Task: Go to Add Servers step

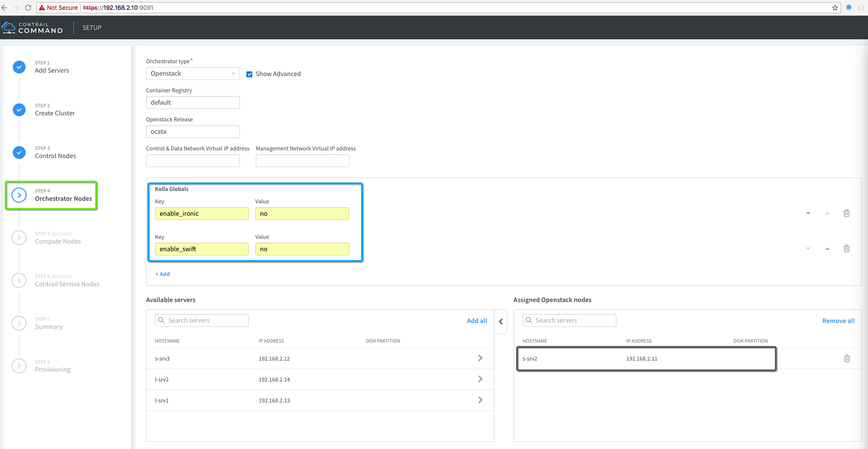Action: tap(52, 70)
